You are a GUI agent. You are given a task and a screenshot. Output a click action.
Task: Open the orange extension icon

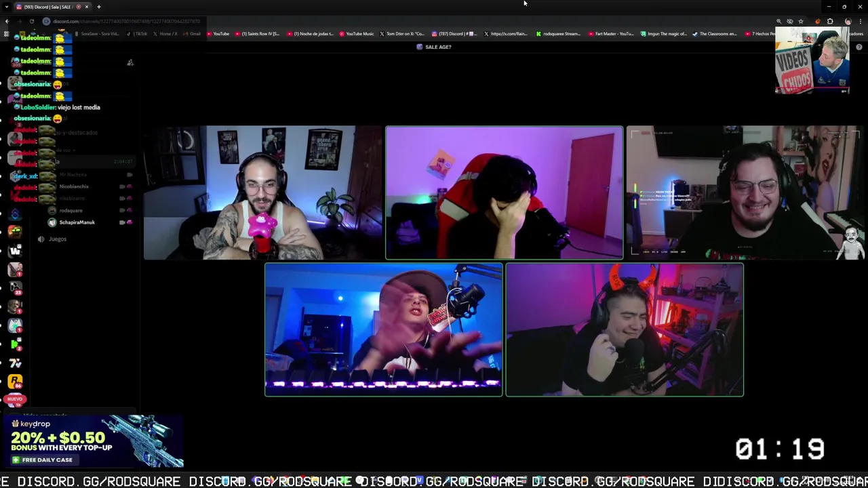pyautogui.click(x=818, y=22)
